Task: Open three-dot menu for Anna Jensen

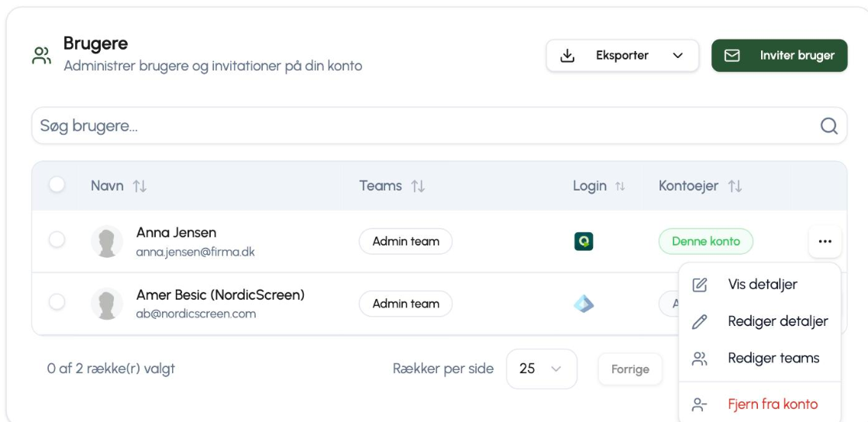Action: [825, 241]
